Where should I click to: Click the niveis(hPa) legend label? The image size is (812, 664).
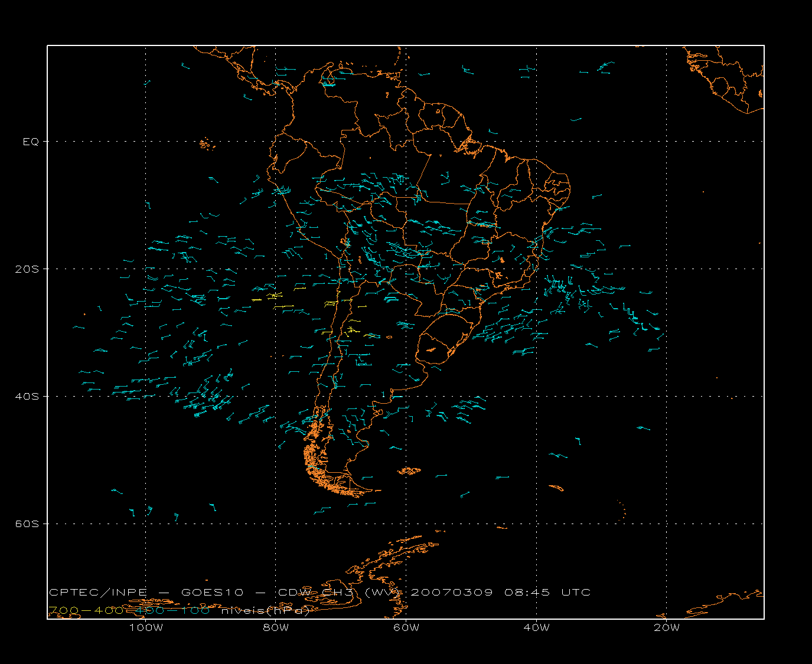pos(265,611)
